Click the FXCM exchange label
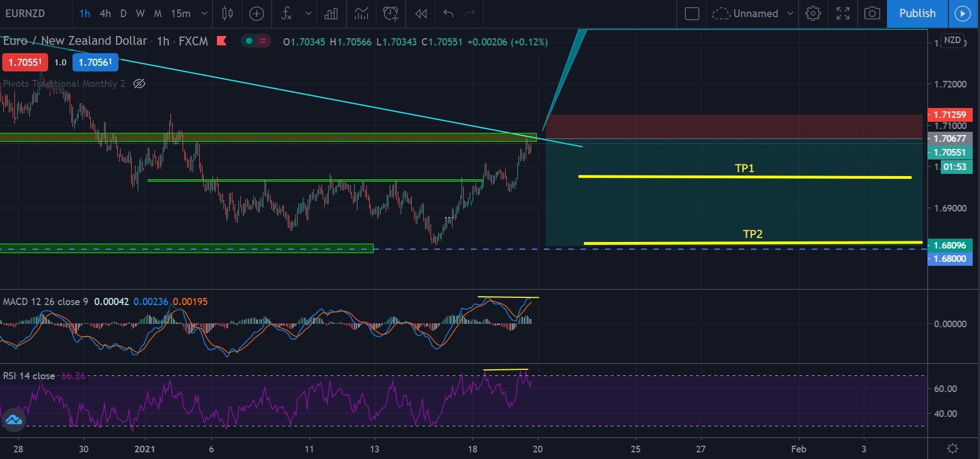 pyautogui.click(x=193, y=41)
